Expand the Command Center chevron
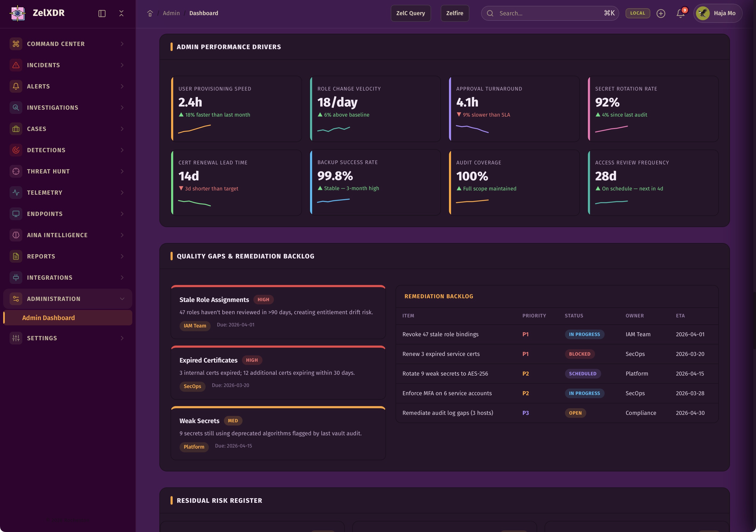 click(122, 44)
